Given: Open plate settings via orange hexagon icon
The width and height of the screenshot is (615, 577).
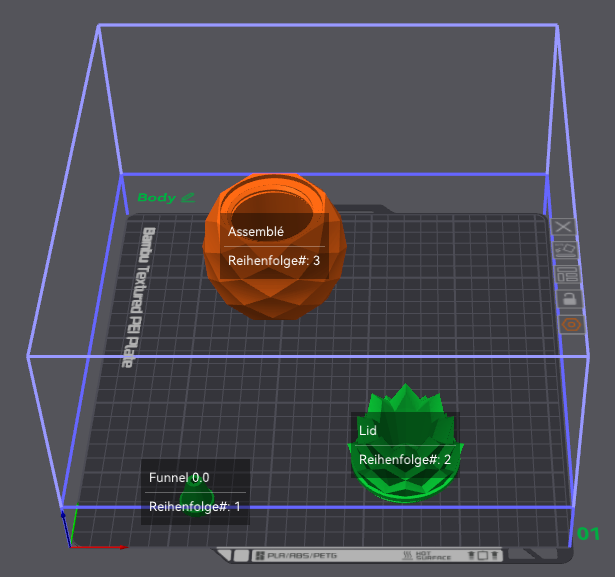Looking at the screenshot, I should 571,324.
